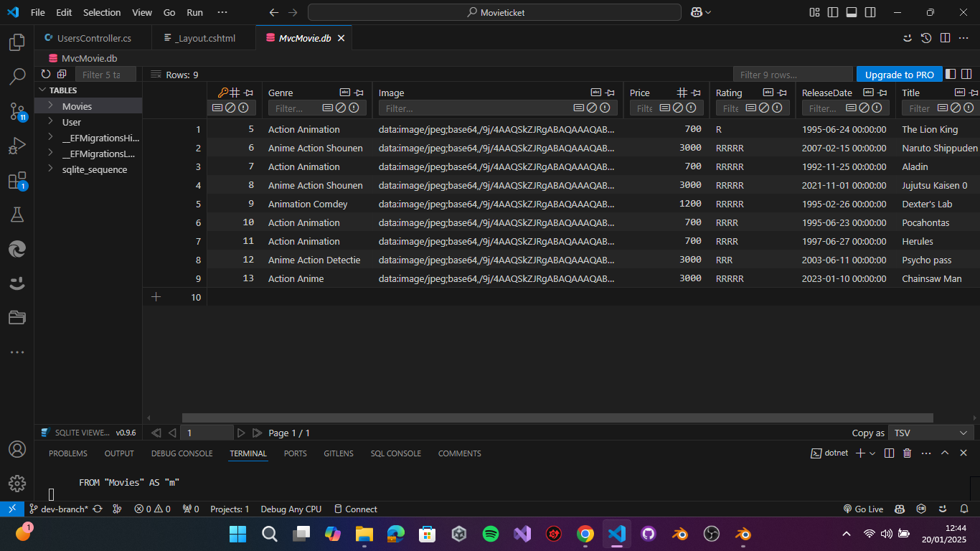This screenshot has width=980, height=551.
Task: Expand the User table node
Action: pos(50,121)
